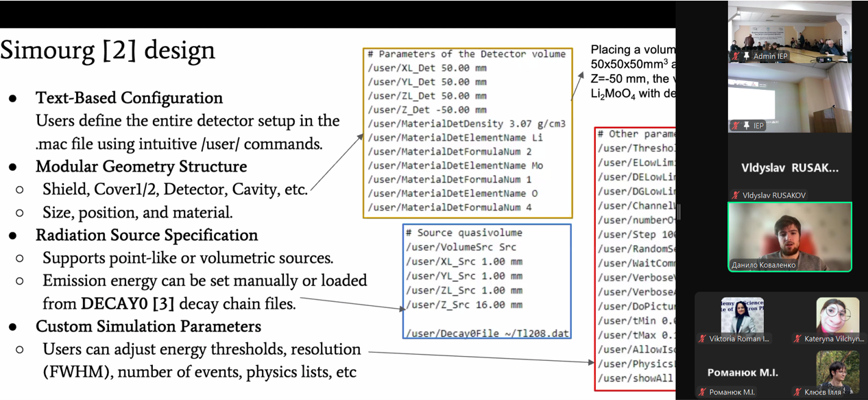Click the '/user/Z_Det -50.00 mm' line

(x=427, y=110)
